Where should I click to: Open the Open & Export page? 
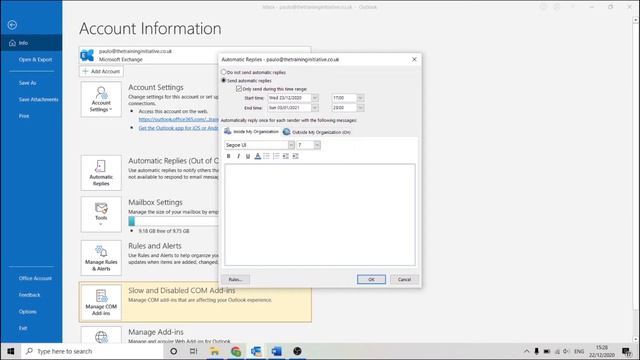[x=35, y=60]
